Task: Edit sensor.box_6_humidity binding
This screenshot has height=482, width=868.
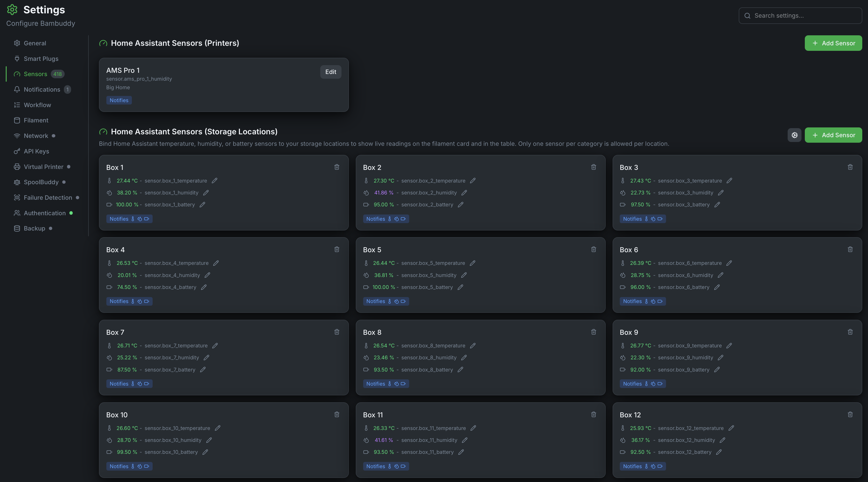Action: [x=720, y=275]
